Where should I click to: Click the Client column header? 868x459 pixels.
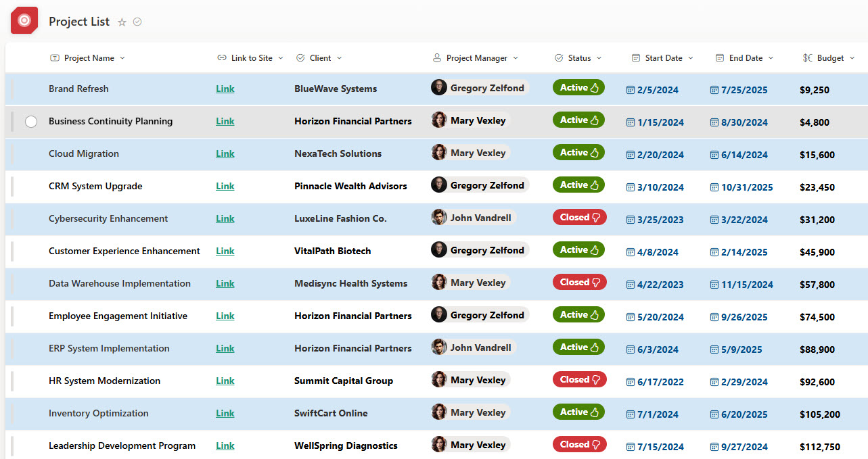(x=320, y=58)
